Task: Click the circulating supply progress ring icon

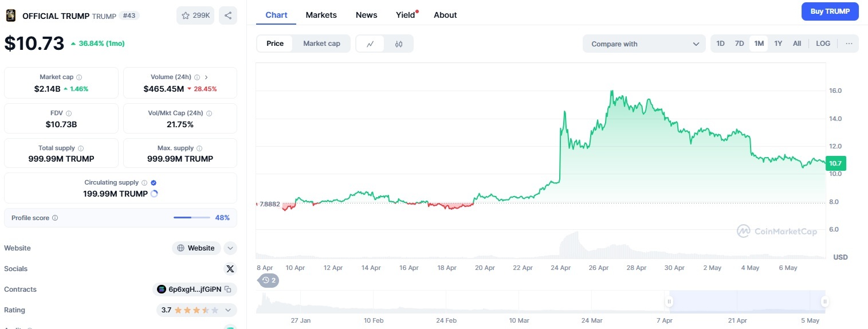Action: pos(154,194)
